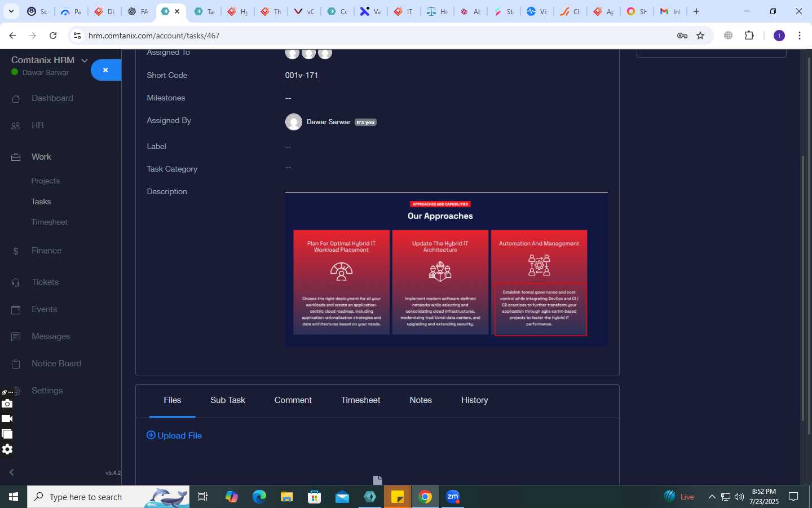Image resolution: width=812 pixels, height=508 pixels.
Task: View site information icon in address bar
Action: click(x=77, y=36)
